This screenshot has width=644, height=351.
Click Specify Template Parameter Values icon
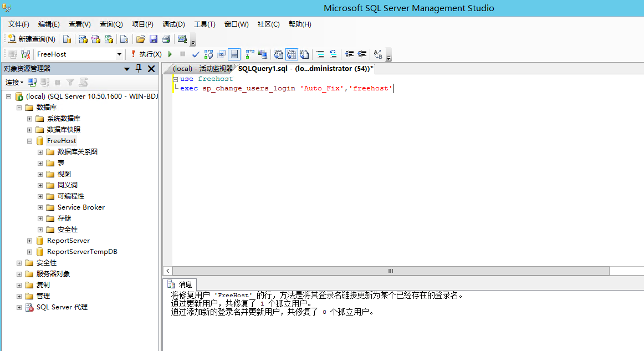click(x=378, y=54)
